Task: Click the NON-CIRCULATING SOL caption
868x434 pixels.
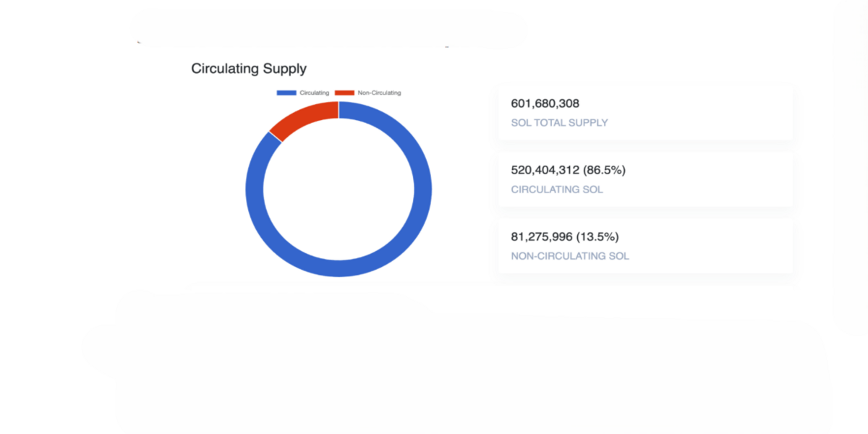Action: coord(570,256)
